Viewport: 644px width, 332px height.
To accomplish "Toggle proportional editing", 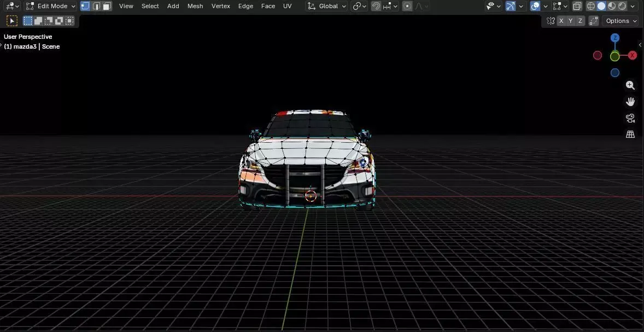I will (x=407, y=6).
